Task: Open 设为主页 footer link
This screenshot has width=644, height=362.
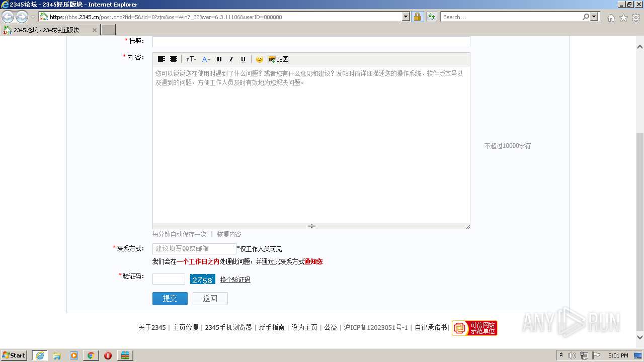Action: click(x=304, y=327)
